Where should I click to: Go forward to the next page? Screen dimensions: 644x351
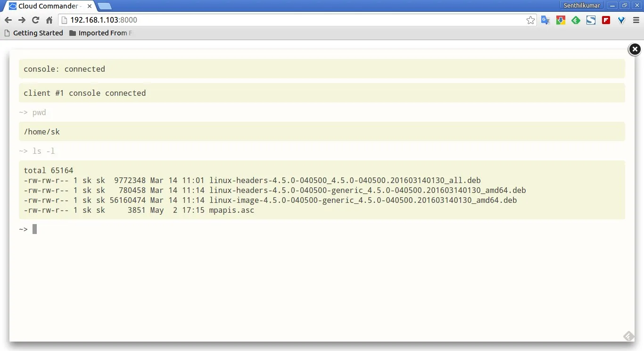(x=22, y=20)
